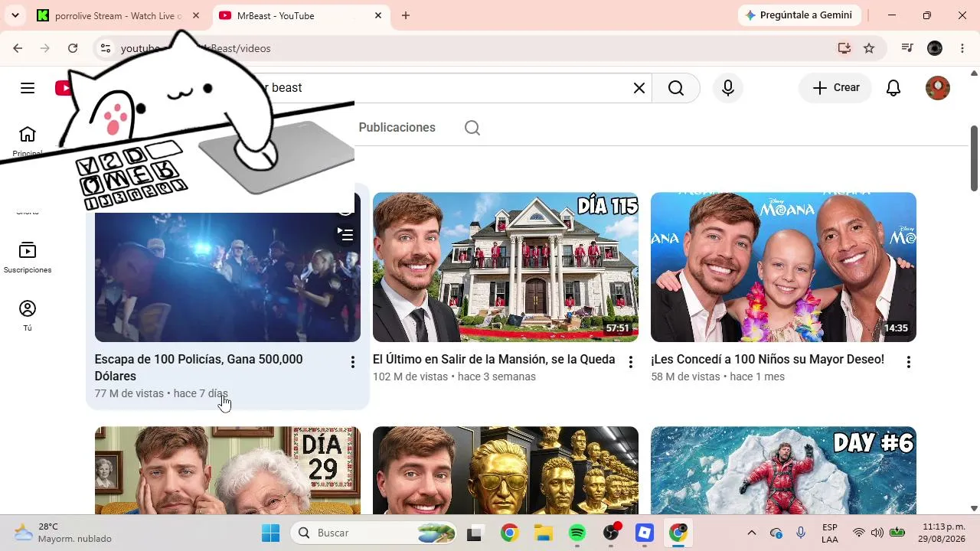
Task: Close the MrBeast YouTube tab
Action: tap(378, 15)
